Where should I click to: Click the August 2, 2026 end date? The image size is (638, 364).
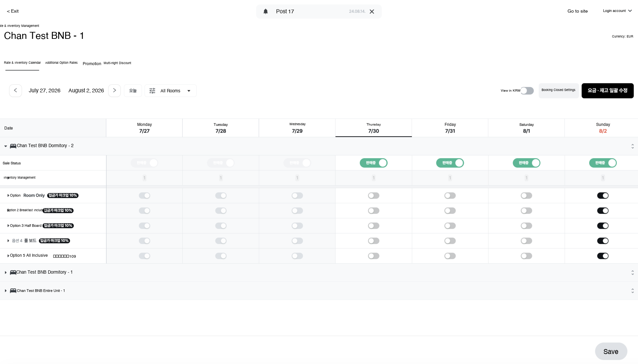pyautogui.click(x=86, y=91)
